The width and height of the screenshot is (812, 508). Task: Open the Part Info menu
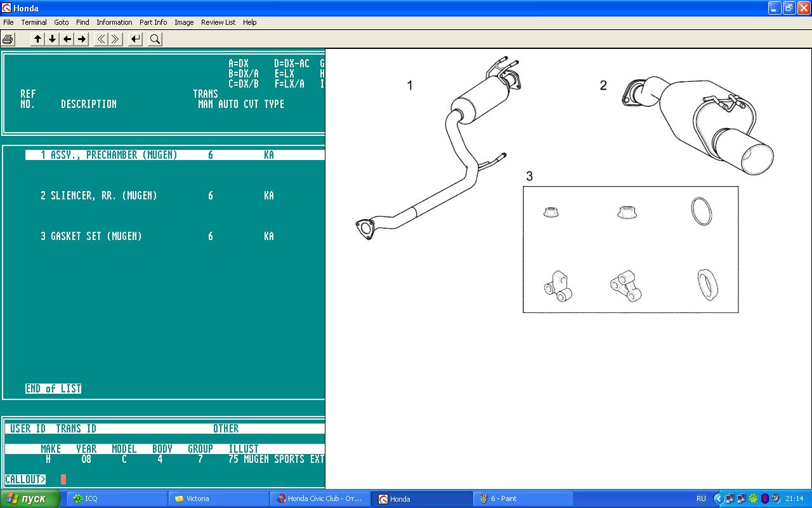pos(153,22)
